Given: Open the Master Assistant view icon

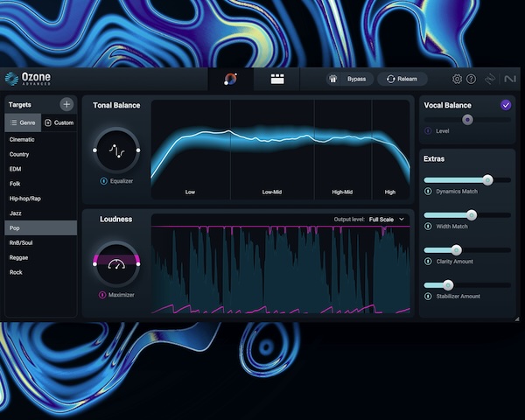Looking at the screenshot, I should [x=231, y=79].
